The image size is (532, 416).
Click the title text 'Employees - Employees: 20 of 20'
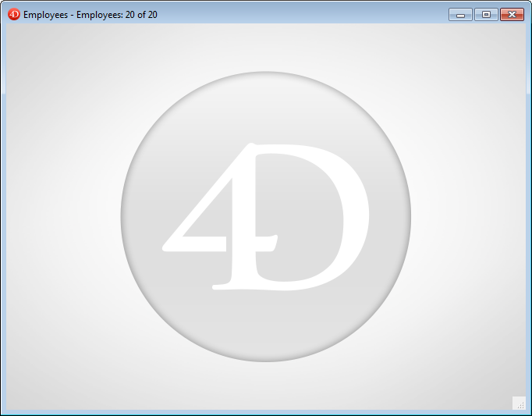pos(90,15)
